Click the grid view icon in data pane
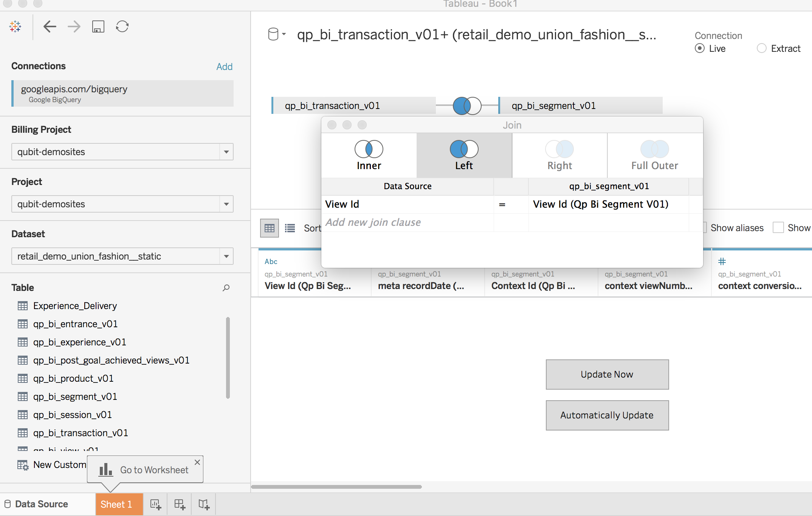This screenshot has height=516, width=812. pyautogui.click(x=269, y=228)
